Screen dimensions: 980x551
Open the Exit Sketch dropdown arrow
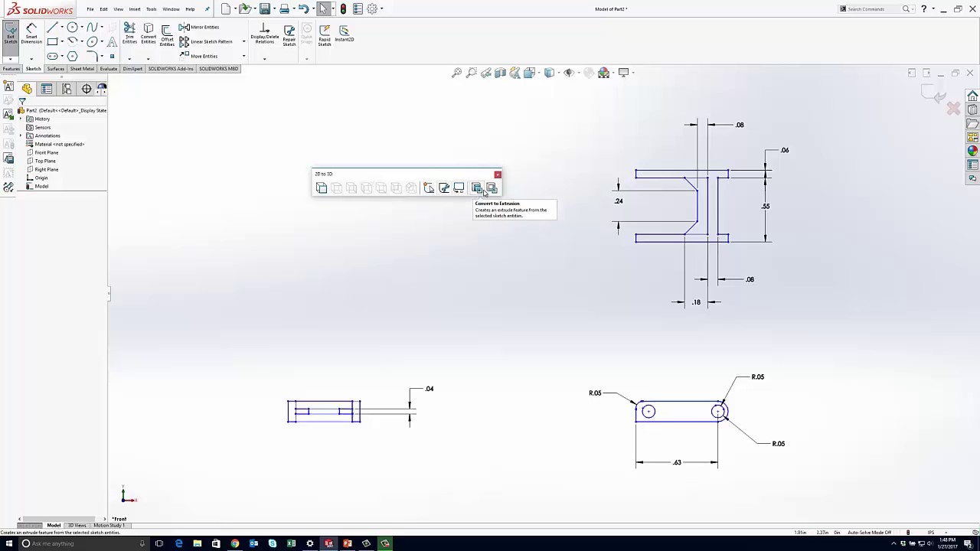point(11,57)
